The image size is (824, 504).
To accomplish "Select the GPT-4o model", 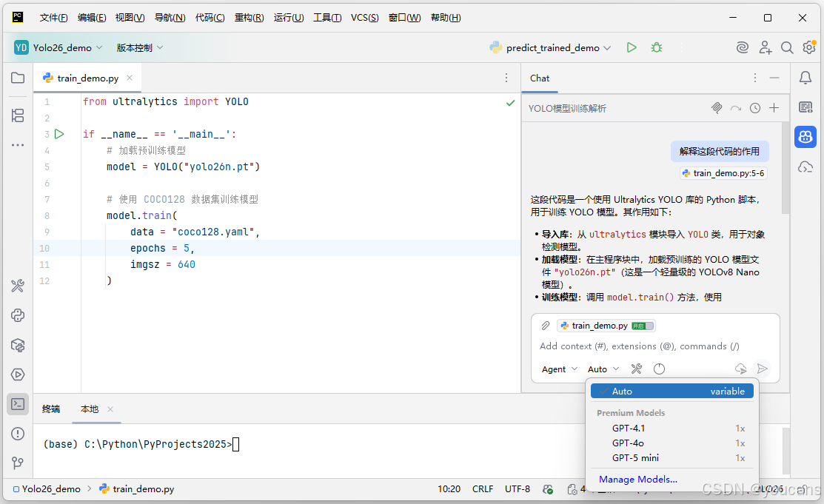I will (671, 443).
